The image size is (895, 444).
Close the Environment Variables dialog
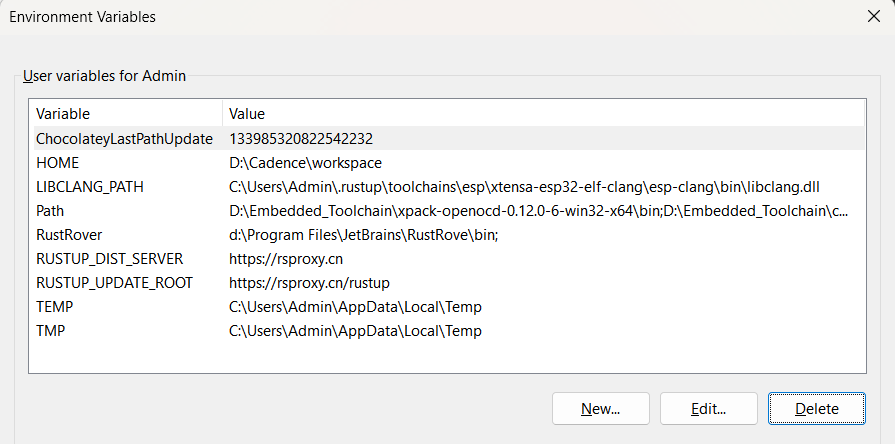pos(873,17)
